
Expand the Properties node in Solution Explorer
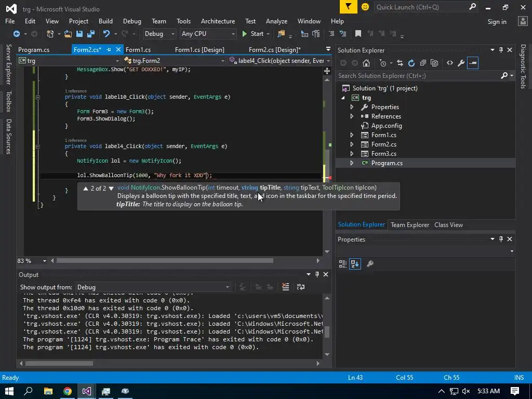tap(352, 107)
